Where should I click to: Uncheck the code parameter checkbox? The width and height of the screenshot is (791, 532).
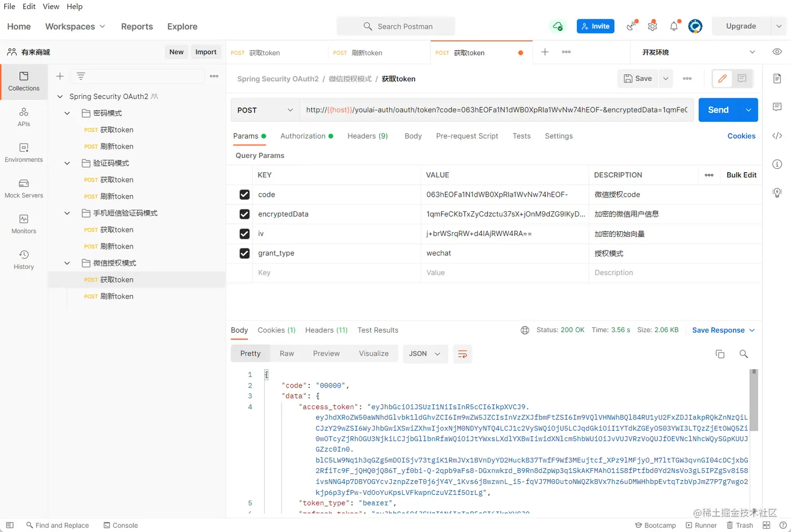[244, 195]
